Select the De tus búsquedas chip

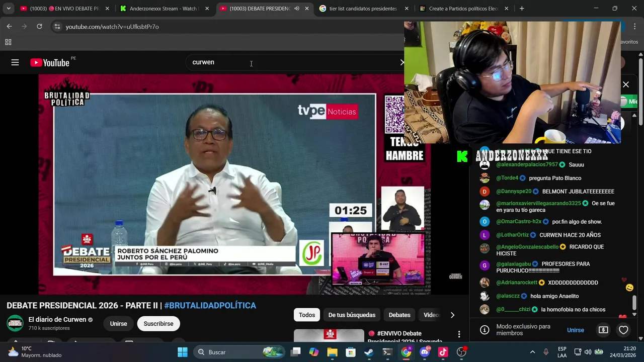[352, 315]
